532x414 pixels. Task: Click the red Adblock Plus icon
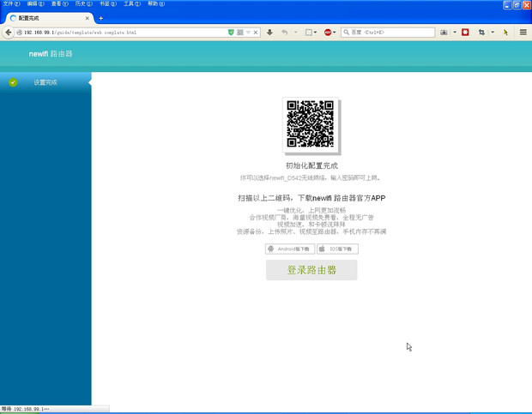pos(328,33)
